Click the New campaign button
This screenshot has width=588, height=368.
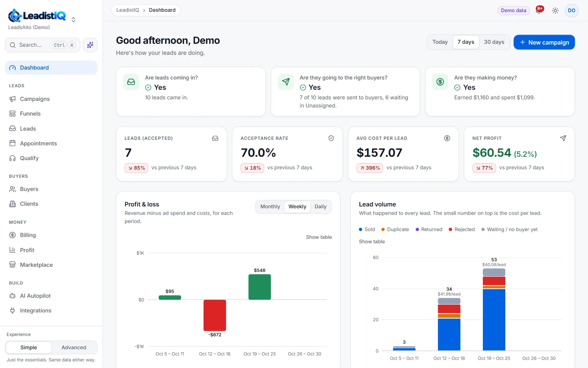[544, 42]
